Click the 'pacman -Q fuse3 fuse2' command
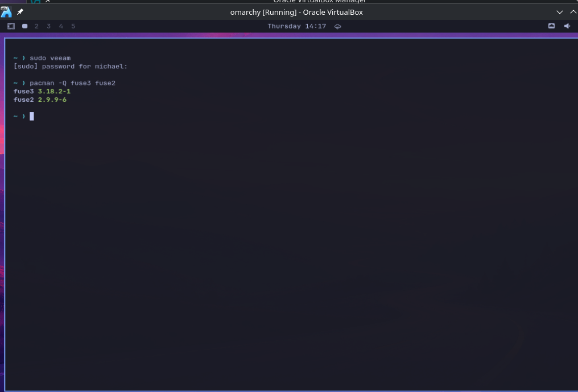 coord(73,83)
